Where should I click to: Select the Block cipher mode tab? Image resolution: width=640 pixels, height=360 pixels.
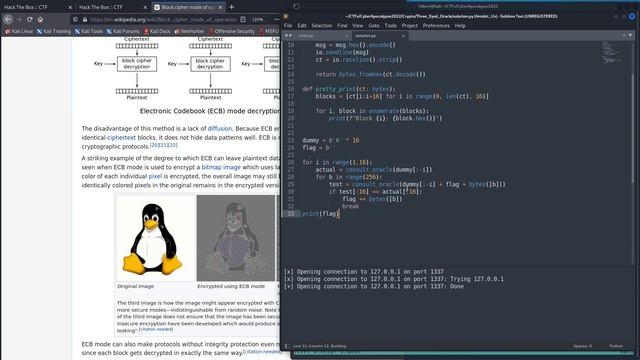(188, 7)
